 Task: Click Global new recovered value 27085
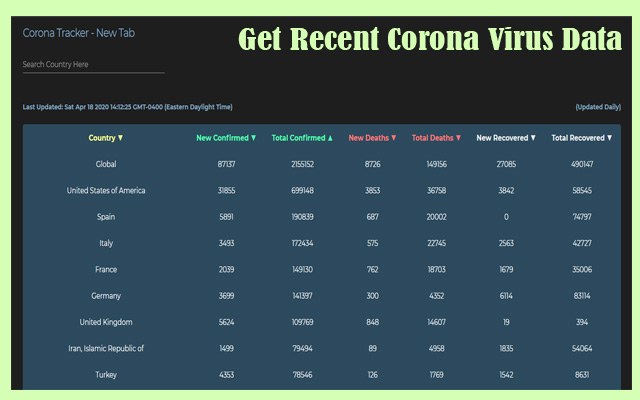(x=506, y=164)
